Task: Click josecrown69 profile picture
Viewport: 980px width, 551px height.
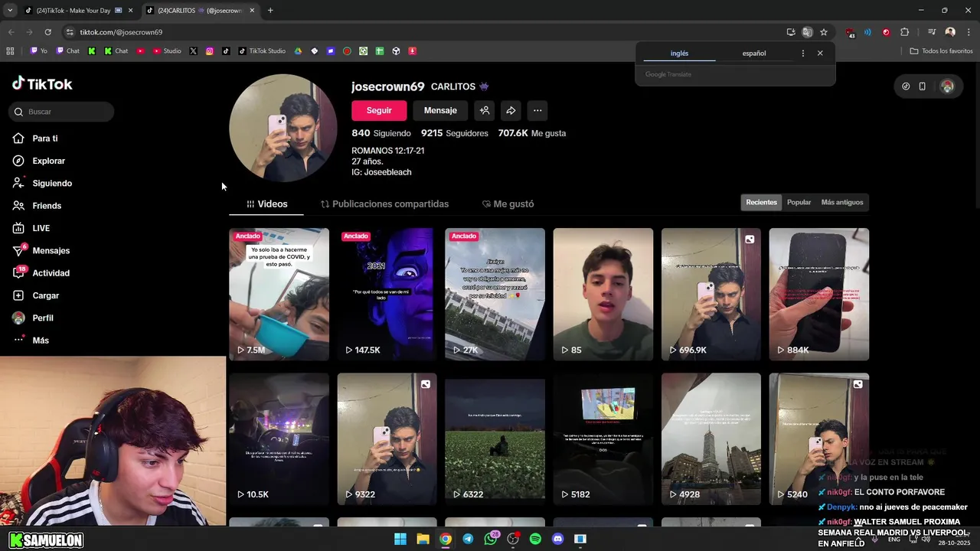Action: (283, 128)
